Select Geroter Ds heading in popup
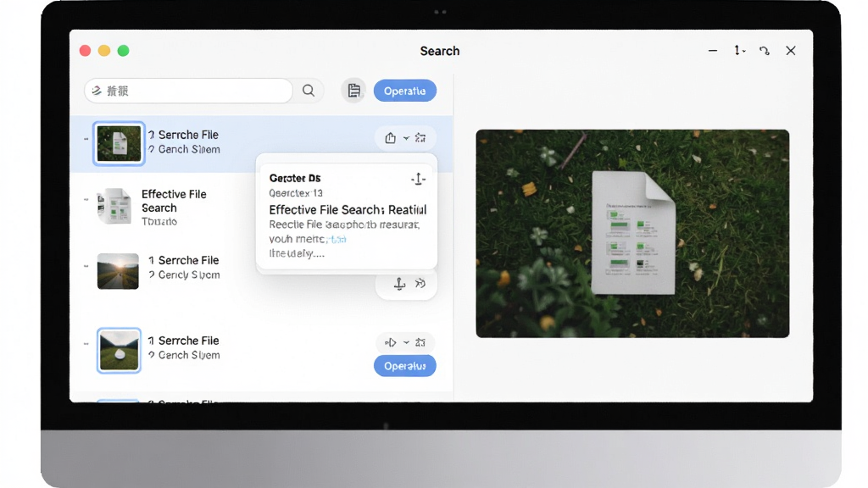This screenshot has width=868, height=488. pos(295,178)
